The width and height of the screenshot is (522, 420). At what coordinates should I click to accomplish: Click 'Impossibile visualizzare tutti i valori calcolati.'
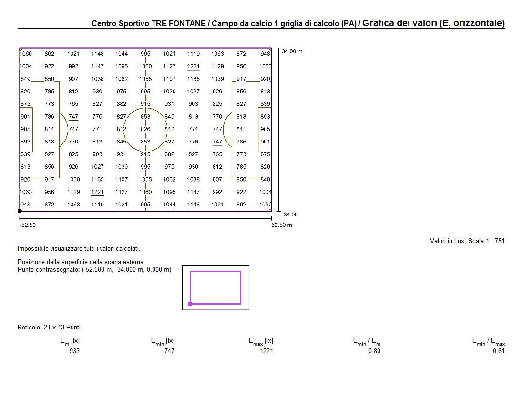tap(79, 248)
